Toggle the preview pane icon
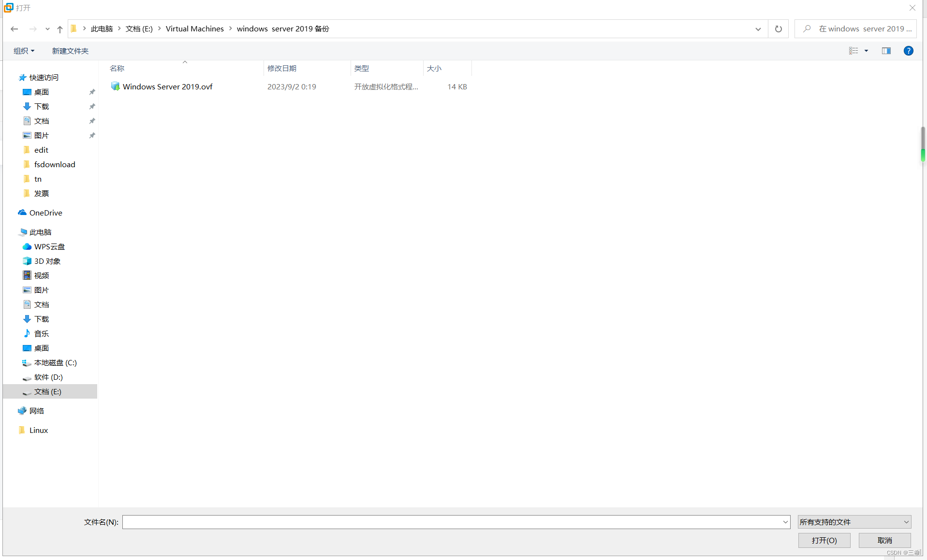The width and height of the screenshot is (927, 560). (x=886, y=51)
